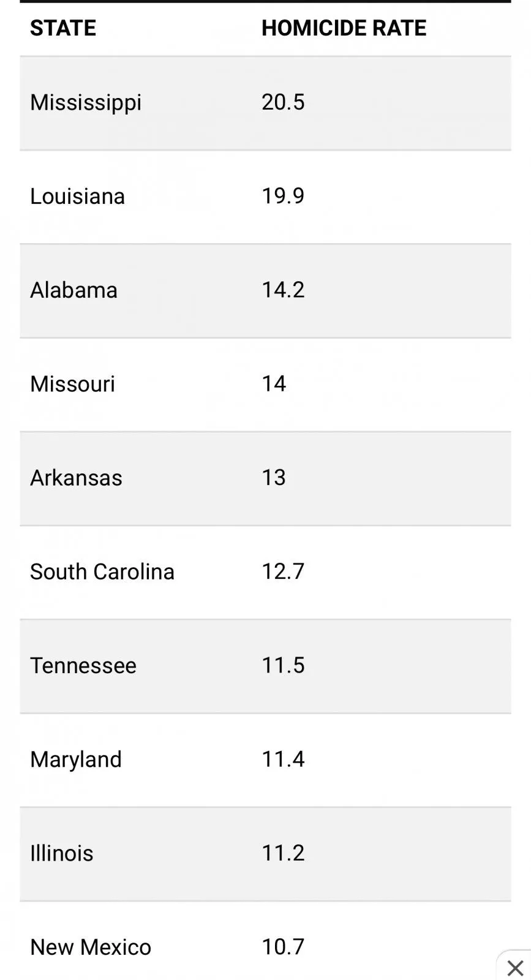Tap the Maryland state name
Screen dimensions: 531x980
coord(76,759)
